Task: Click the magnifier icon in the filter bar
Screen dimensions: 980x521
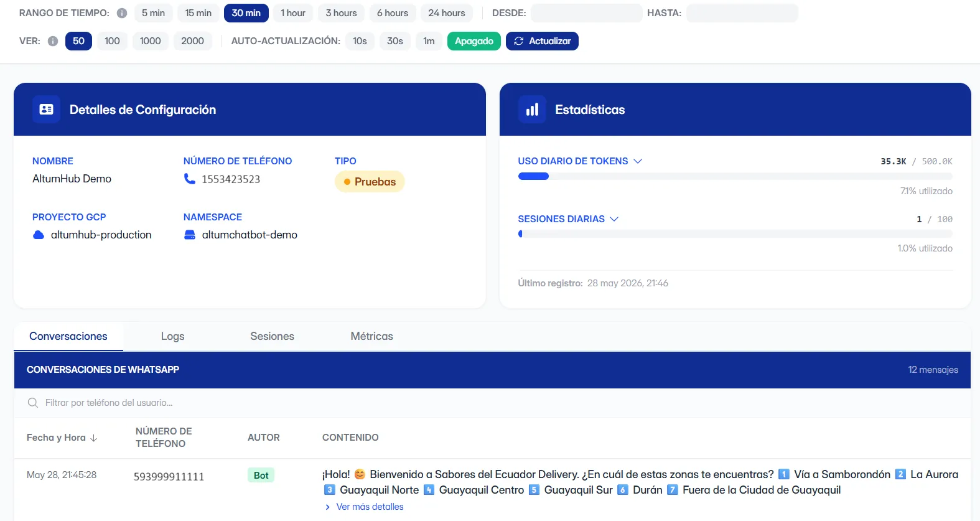Action: coord(33,403)
